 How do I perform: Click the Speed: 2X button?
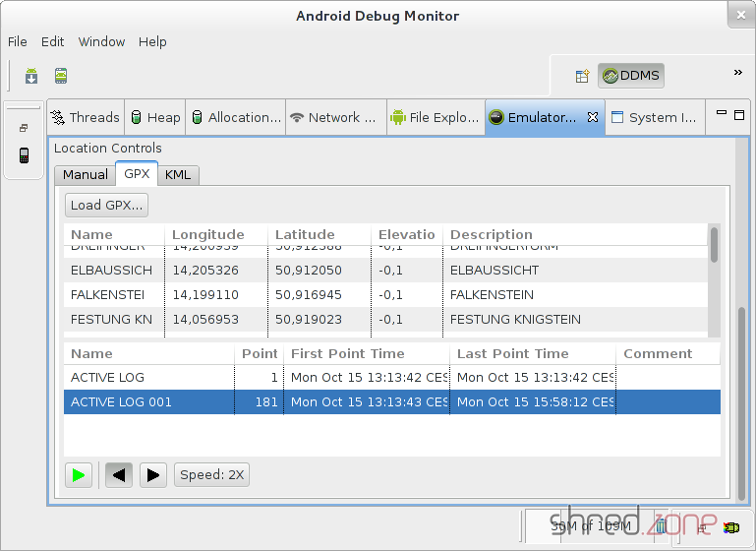(211, 474)
